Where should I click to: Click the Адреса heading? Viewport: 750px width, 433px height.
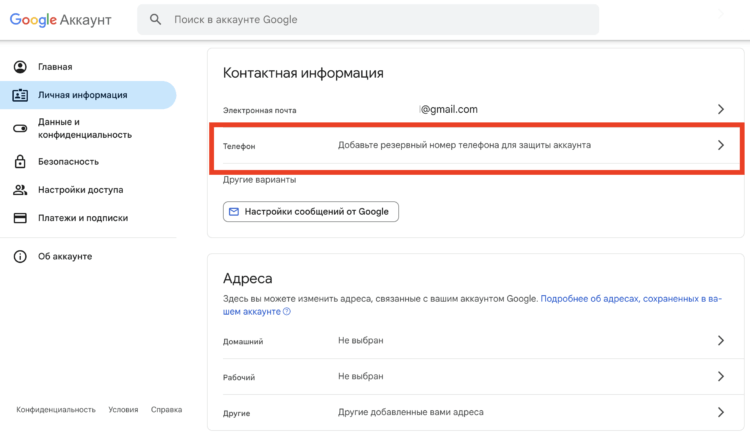coord(248,278)
